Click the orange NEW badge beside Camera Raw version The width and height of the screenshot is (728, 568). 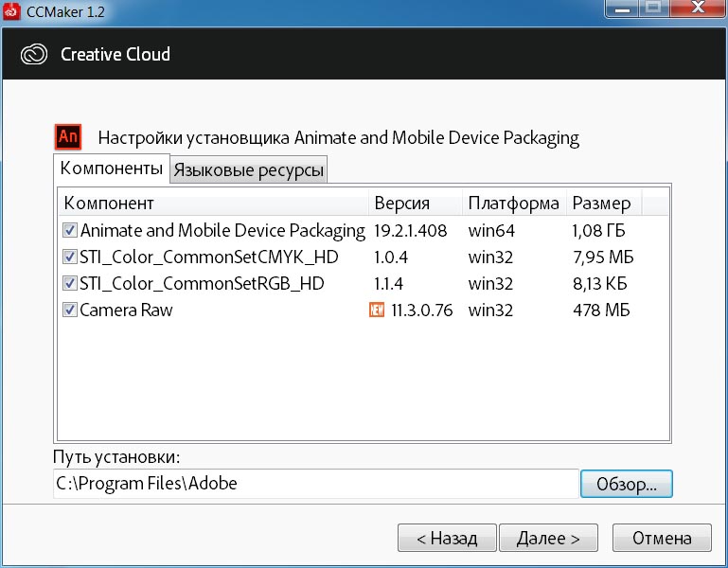point(377,310)
